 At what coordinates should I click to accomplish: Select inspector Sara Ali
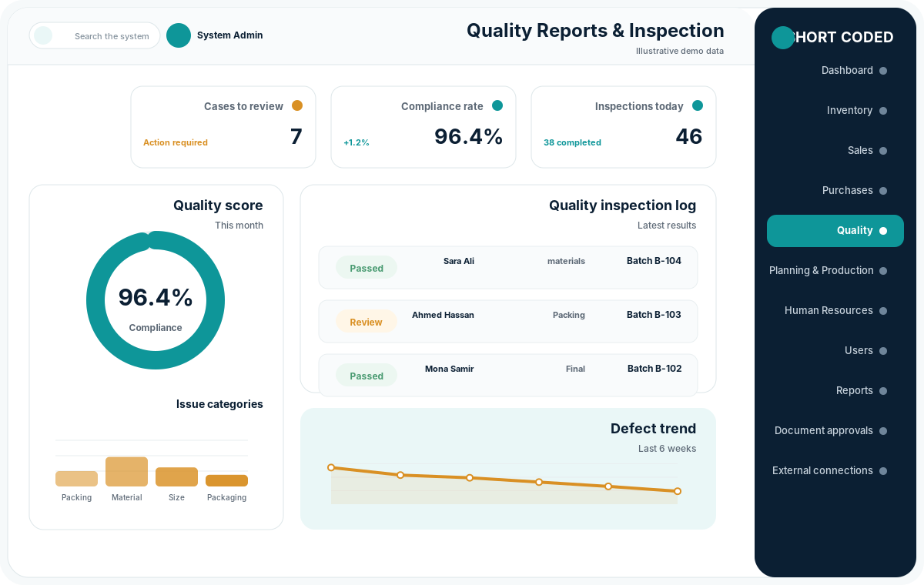tap(459, 261)
